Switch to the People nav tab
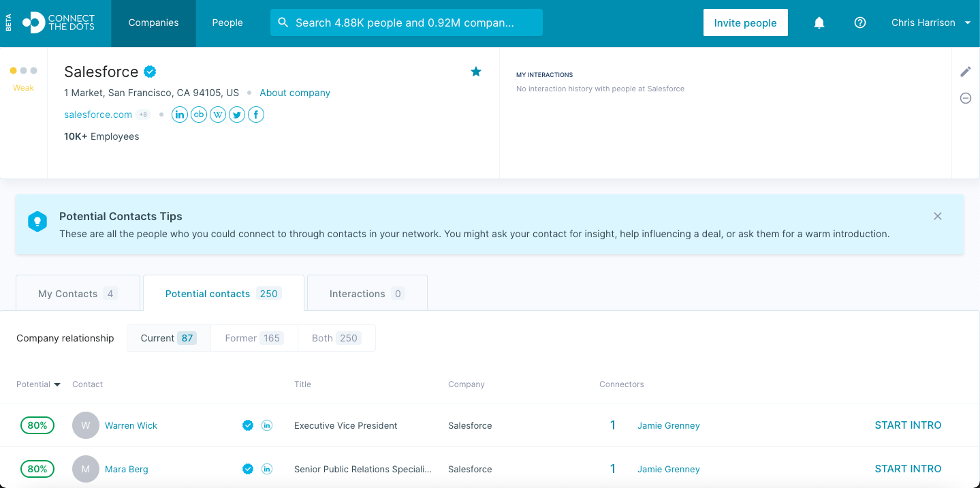980x488 pixels. [227, 22]
